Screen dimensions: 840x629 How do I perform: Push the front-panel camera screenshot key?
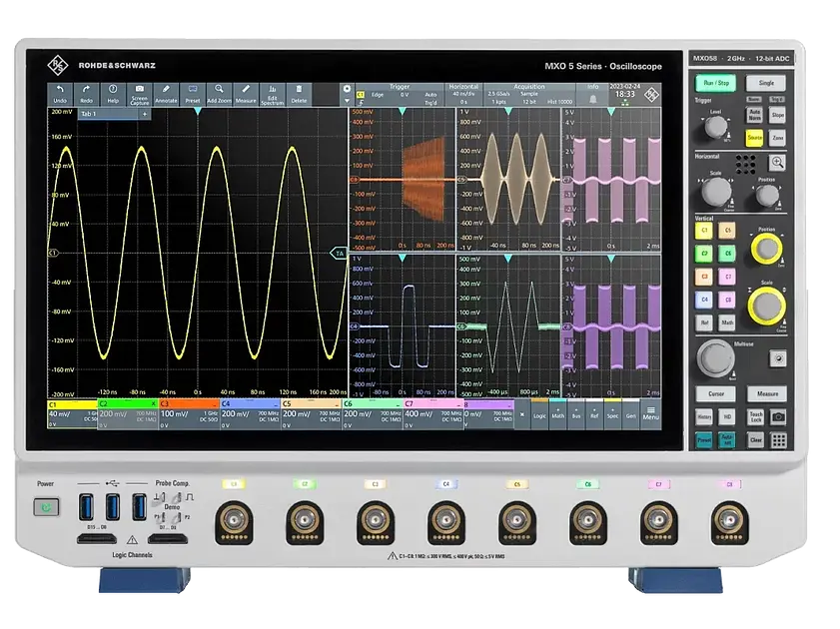(778, 416)
